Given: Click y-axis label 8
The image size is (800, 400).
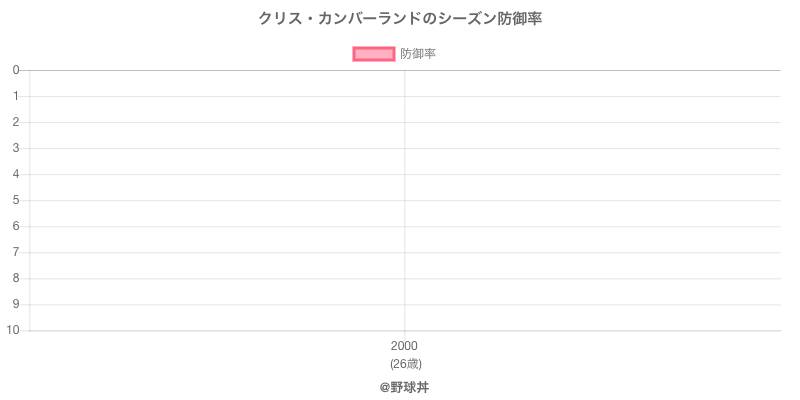Looking at the screenshot, I should 16,278.
